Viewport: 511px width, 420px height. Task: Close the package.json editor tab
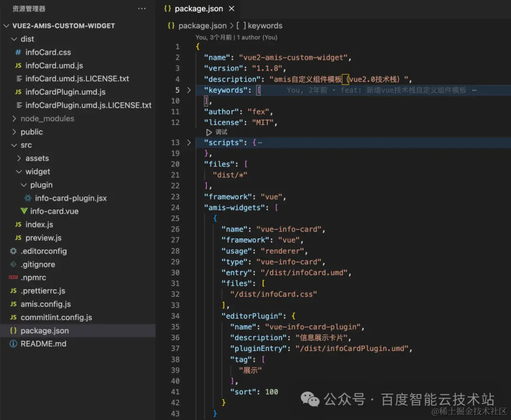pos(231,9)
